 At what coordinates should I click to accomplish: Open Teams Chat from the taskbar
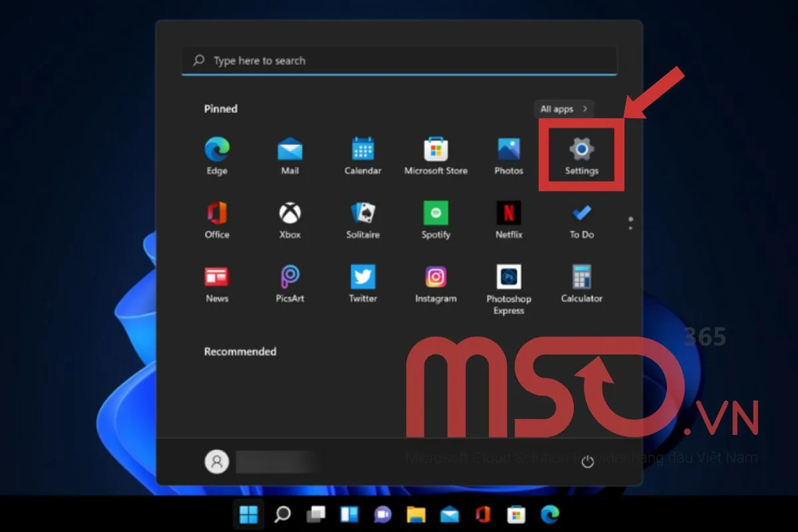pos(382,514)
